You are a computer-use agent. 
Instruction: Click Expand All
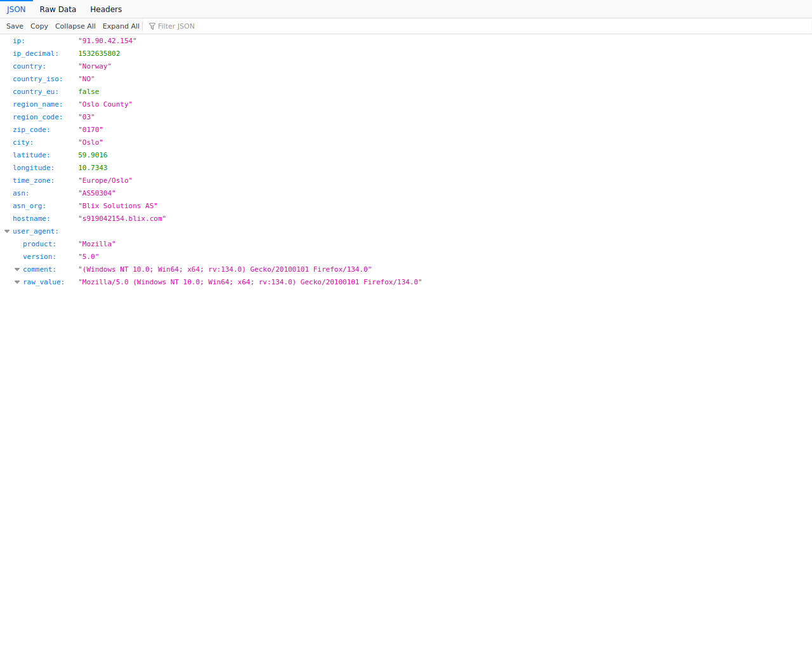coord(121,26)
